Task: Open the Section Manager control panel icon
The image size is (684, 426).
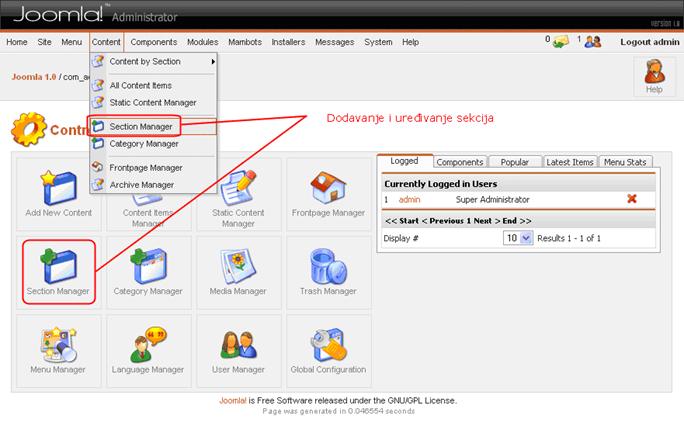Action: [58, 266]
